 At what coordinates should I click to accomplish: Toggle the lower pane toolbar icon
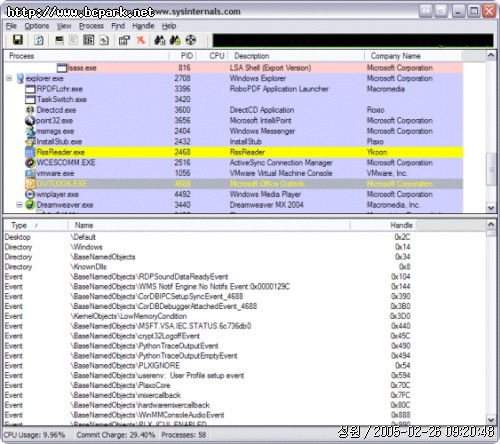(88, 40)
